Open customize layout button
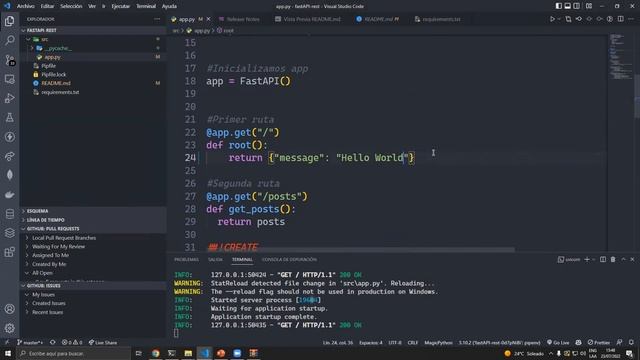 589,6
